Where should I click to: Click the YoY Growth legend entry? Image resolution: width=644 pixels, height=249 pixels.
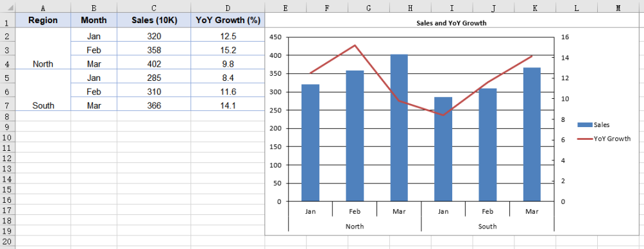pos(604,139)
